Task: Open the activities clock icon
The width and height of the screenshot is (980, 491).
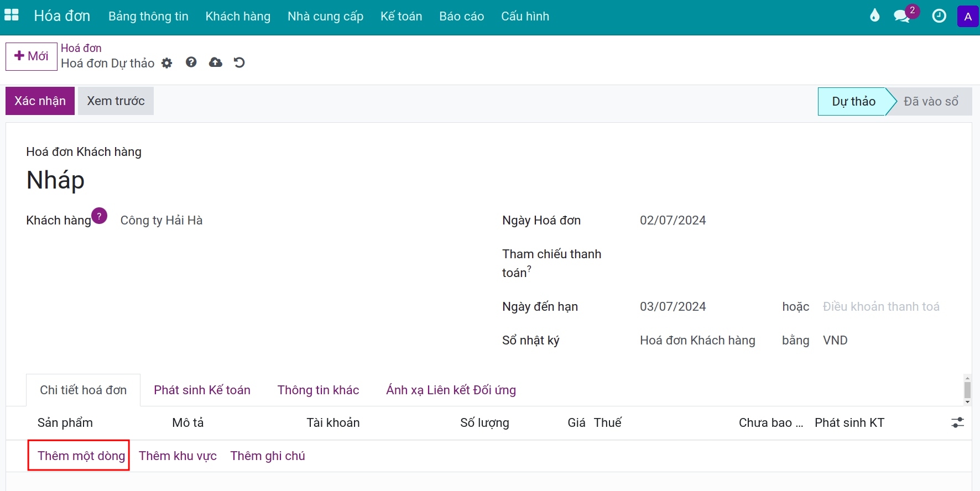Action: coord(939,16)
